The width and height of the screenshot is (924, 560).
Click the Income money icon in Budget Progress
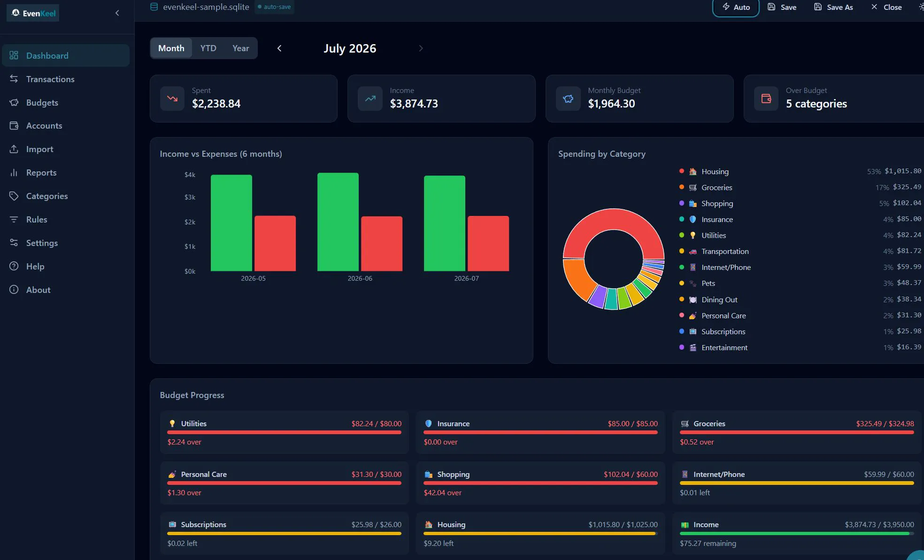685,525
